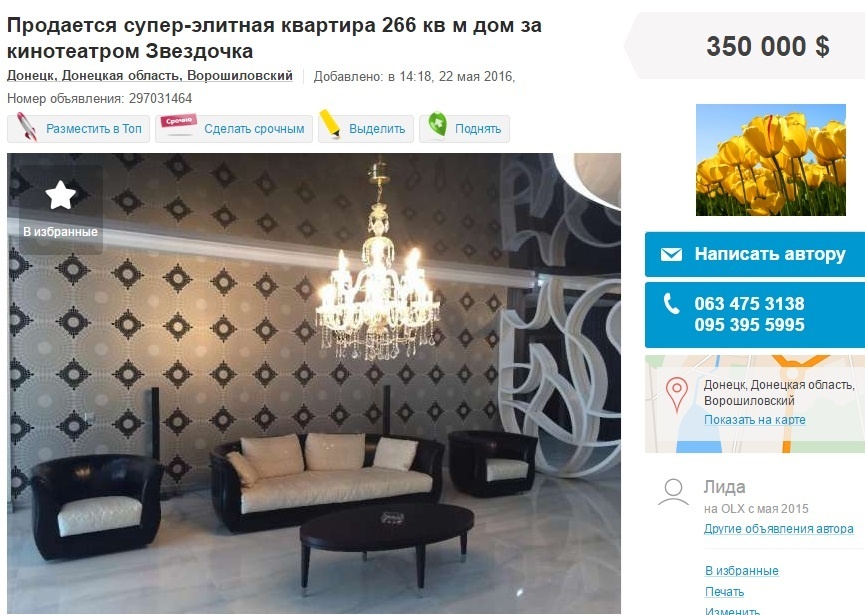Screen dimensions: 865x615
Task: Open the Разместить в Топ option
Action: click(x=78, y=129)
